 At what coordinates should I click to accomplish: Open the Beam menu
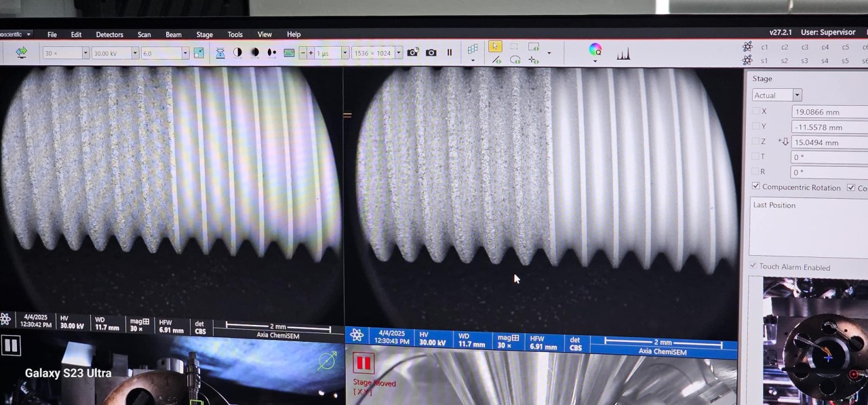point(173,35)
